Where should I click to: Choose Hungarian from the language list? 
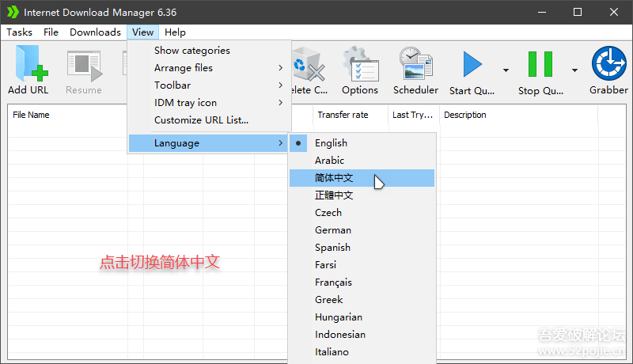[362, 317]
